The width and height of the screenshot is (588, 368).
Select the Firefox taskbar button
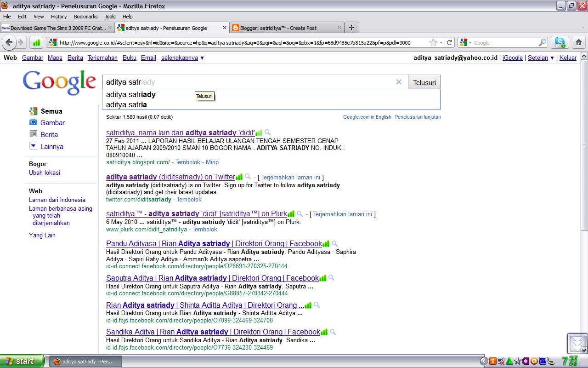click(85, 361)
